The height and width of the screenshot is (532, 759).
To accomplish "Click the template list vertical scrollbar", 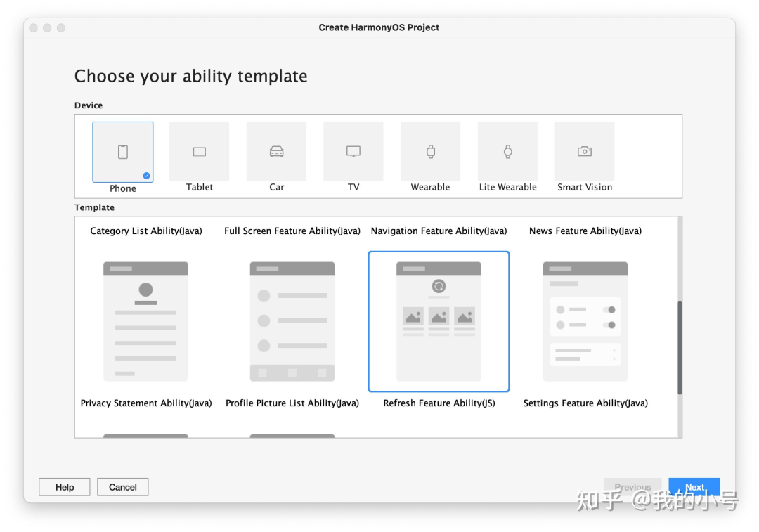I will pos(680,348).
